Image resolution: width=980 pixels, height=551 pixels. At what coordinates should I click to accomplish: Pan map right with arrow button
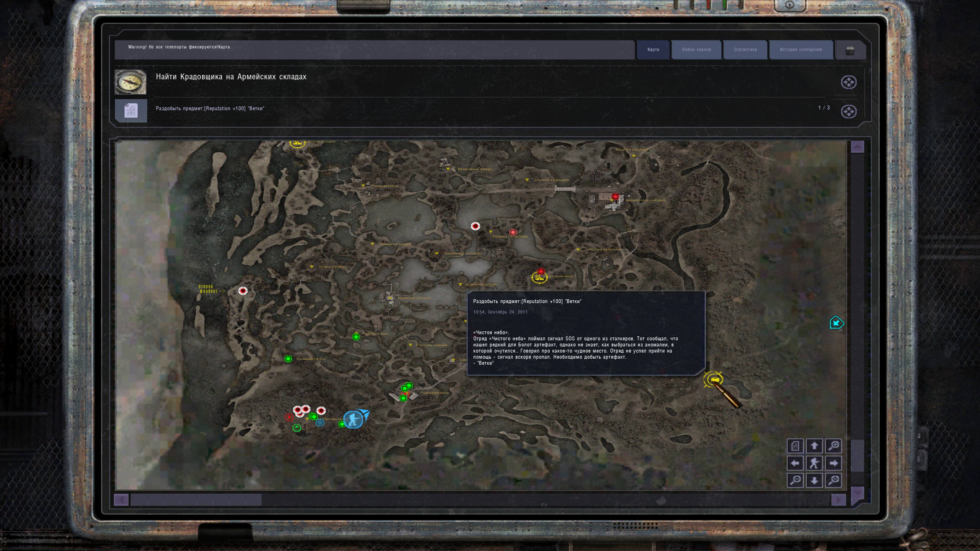click(833, 463)
